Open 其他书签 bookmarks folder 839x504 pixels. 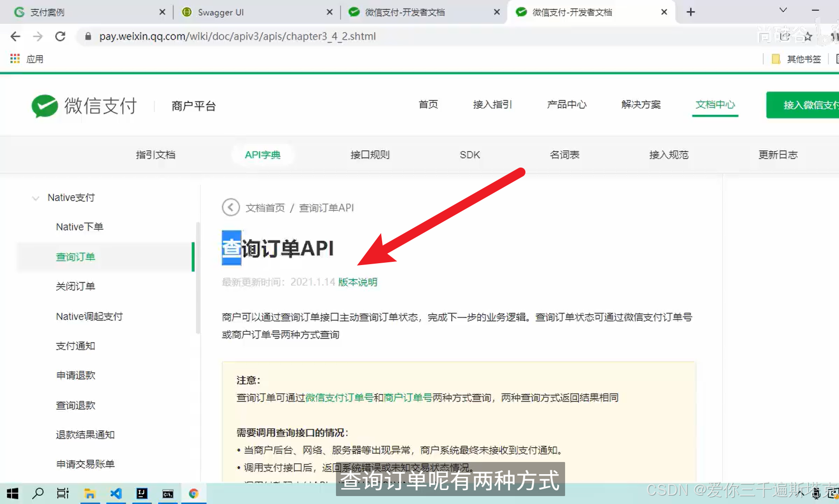tap(797, 59)
